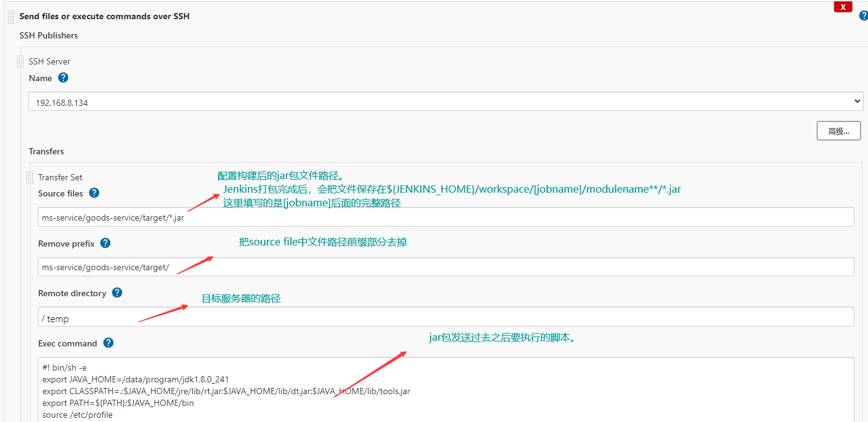Click the 'source /etc/profile' line
The image size is (868, 422).
click(77, 415)
